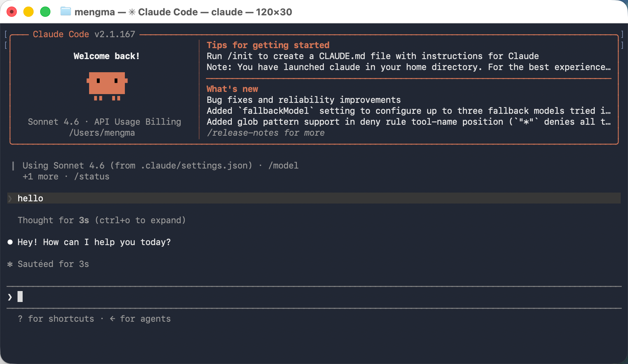Click the +1 more status text
Viewport: 628px width, 364px height.
click(x=41, y=177)
